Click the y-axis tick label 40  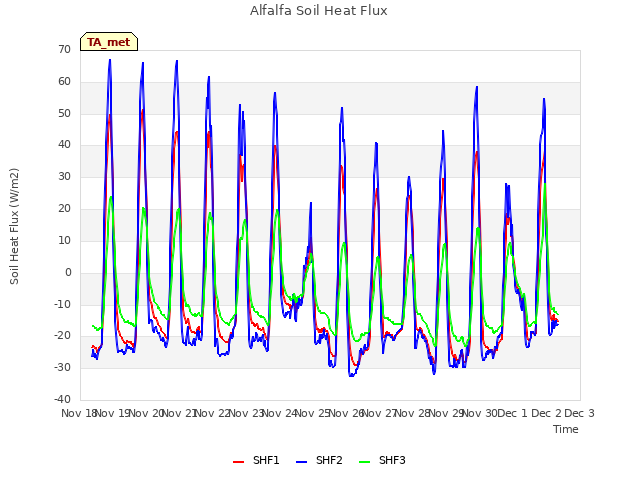coord(64,144)
